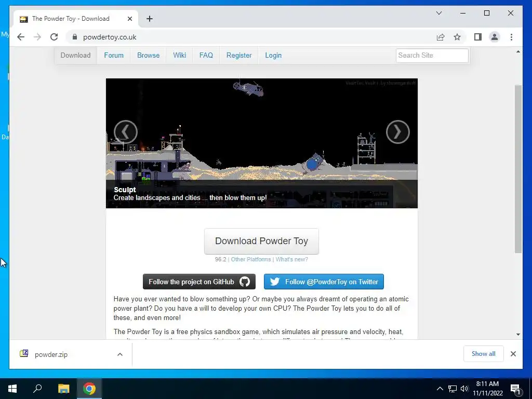The width and height of the screenshot is (532, 399).
Task: Open the FAQ page
Action: [x=206, y=55]
